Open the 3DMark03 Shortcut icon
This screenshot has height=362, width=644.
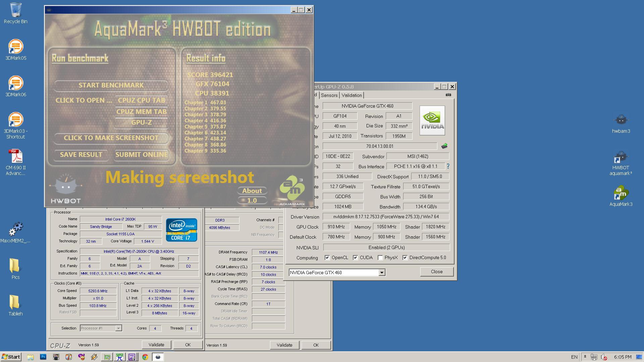tap(15, 125)
